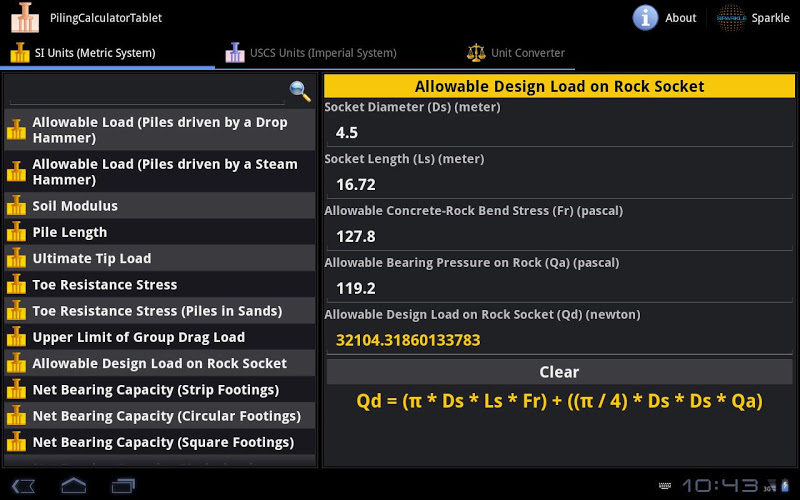The width and height of the screenshot is (800, 500).
Task: Click pile icon beside Toe Resistance Stress (Piles in Sands)
Action: pyautogui.click(x=16, y=311)
